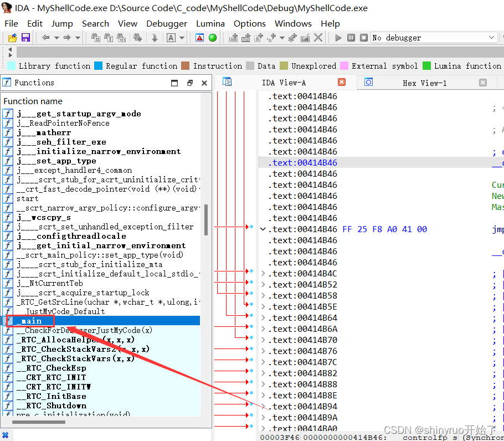
Task: Open the No debugger dropdown
Action: (434, 37)
